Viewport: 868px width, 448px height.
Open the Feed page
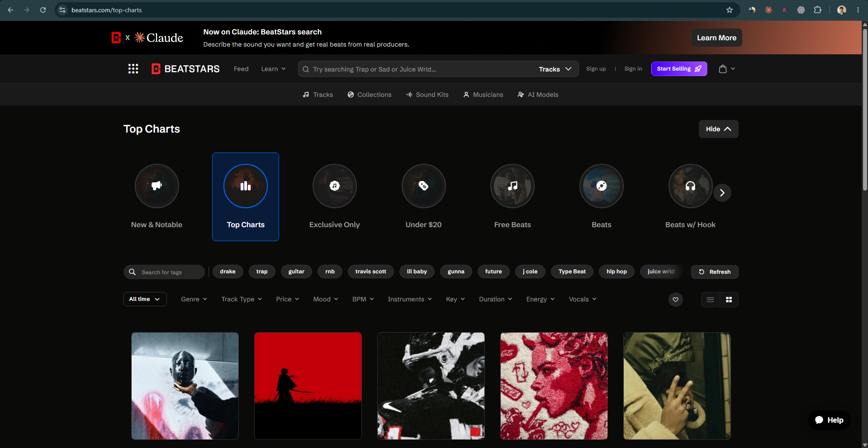pos(241,69)
